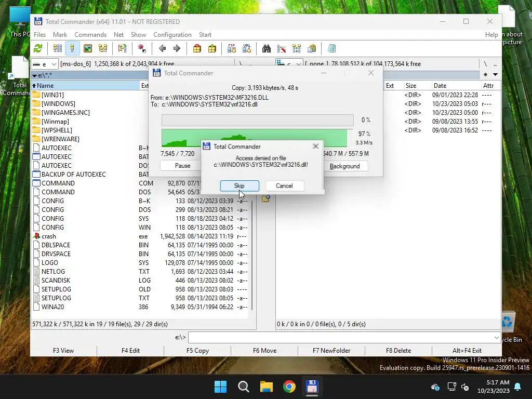This screenshot has width=532, height=399.
Task: Click the red star select-files toolbar icon
Action: click(x=142, y=48)
